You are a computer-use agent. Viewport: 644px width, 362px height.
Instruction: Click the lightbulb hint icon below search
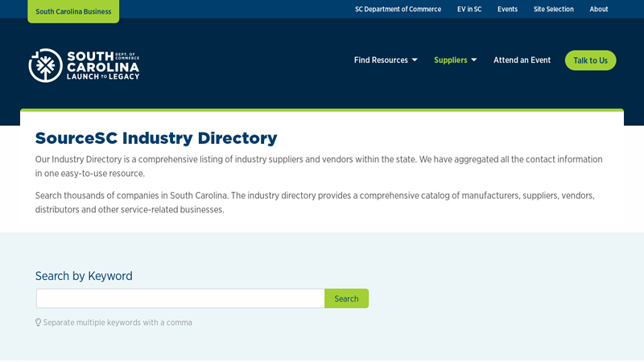38,323
